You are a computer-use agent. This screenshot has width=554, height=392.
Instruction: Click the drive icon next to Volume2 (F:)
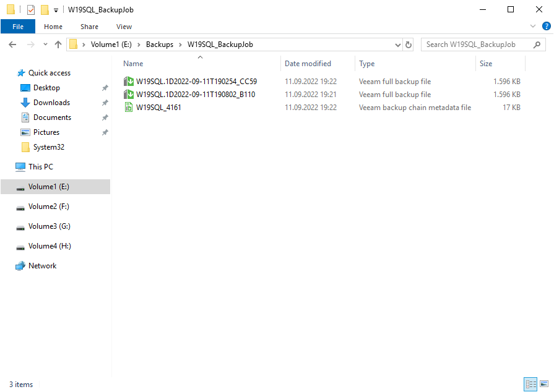click(20, 208)
